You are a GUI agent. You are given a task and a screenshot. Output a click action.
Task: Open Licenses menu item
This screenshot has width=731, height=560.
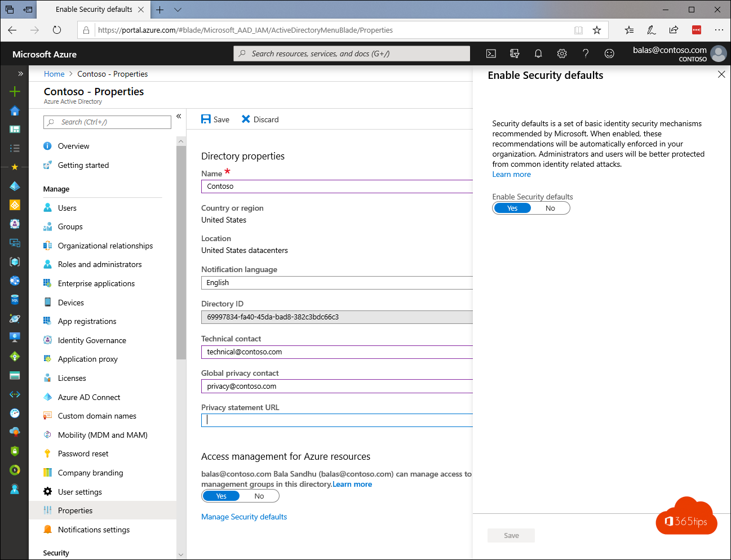72,378
